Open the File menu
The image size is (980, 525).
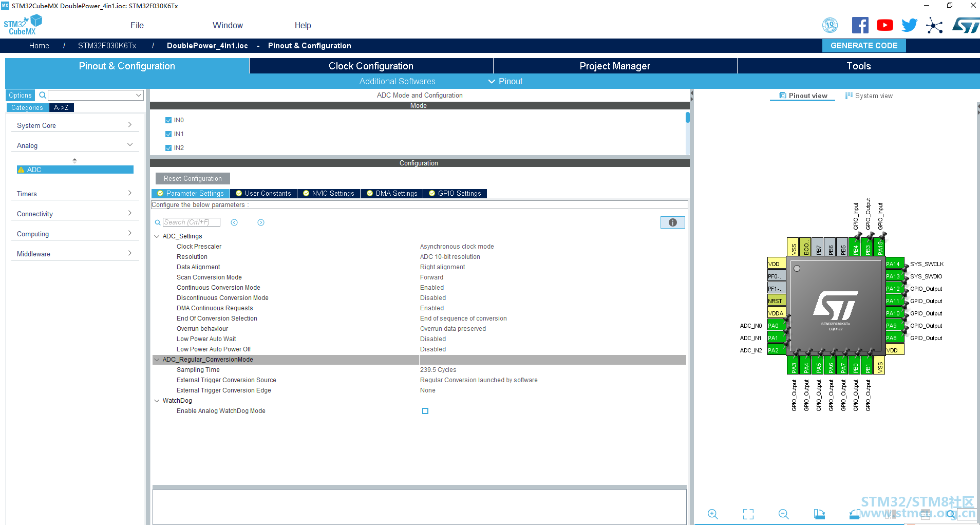coord(137,25)
